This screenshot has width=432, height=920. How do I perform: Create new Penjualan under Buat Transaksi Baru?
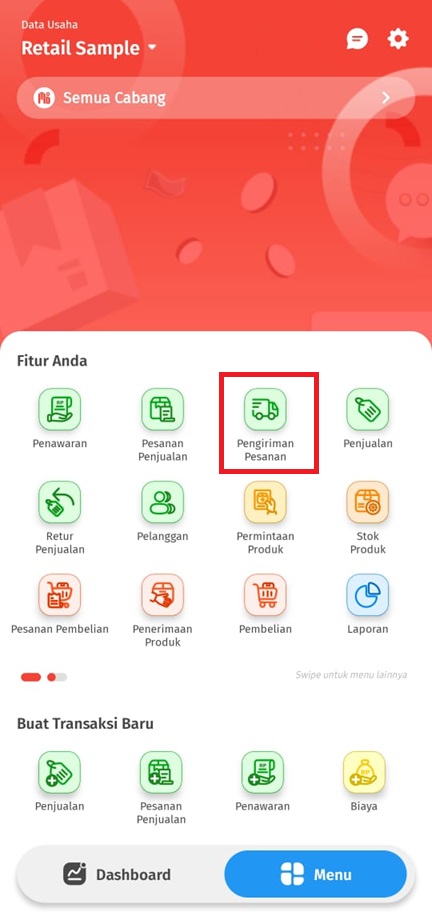60,772
